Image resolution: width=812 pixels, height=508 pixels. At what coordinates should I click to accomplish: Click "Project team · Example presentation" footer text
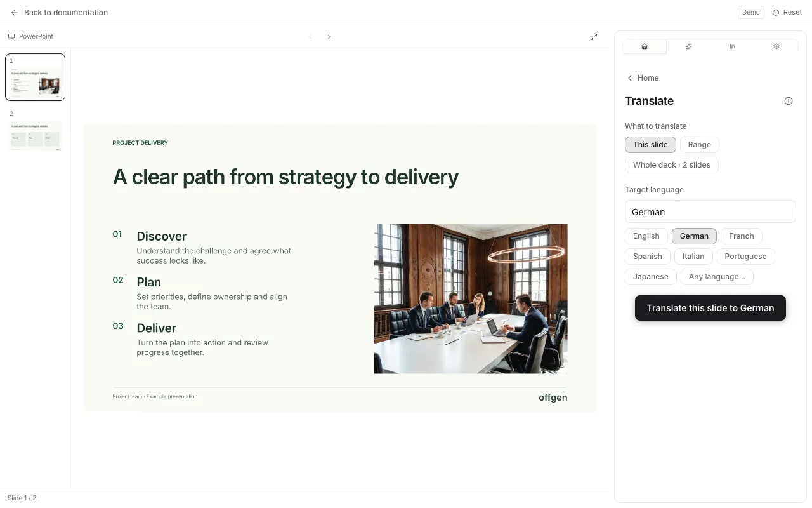click(155, 396)
